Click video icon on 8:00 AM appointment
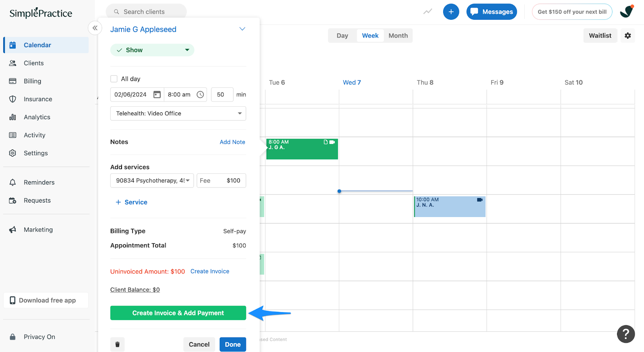The height and width of the screenshot is (352, 644). point(332,142)
